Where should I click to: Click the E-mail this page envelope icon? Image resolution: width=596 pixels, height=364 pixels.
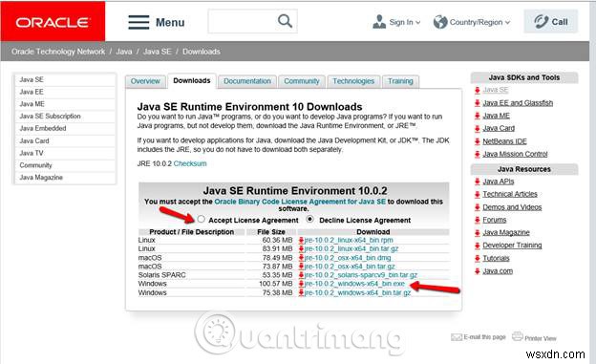pyautogui.click(x=457, y=337)
